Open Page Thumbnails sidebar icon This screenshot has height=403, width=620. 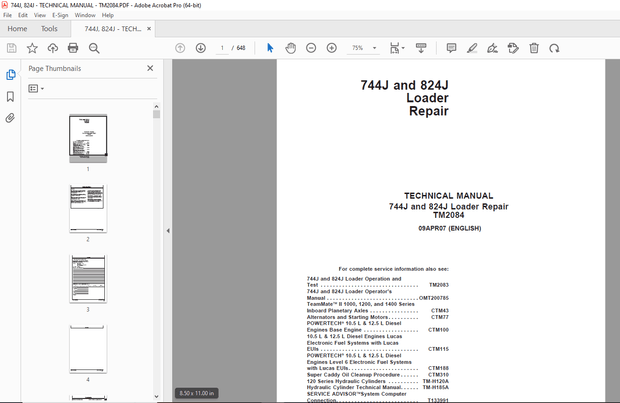[11, 75]
